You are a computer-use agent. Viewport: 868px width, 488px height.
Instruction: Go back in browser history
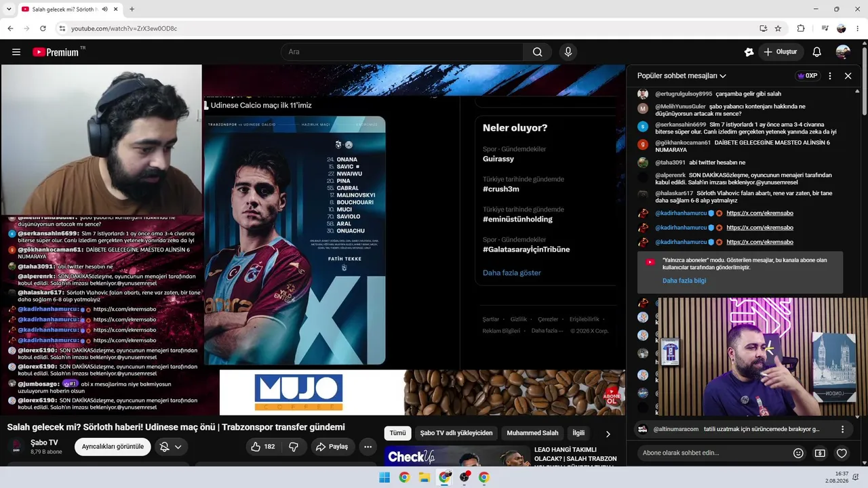click(x=10, y=28)
